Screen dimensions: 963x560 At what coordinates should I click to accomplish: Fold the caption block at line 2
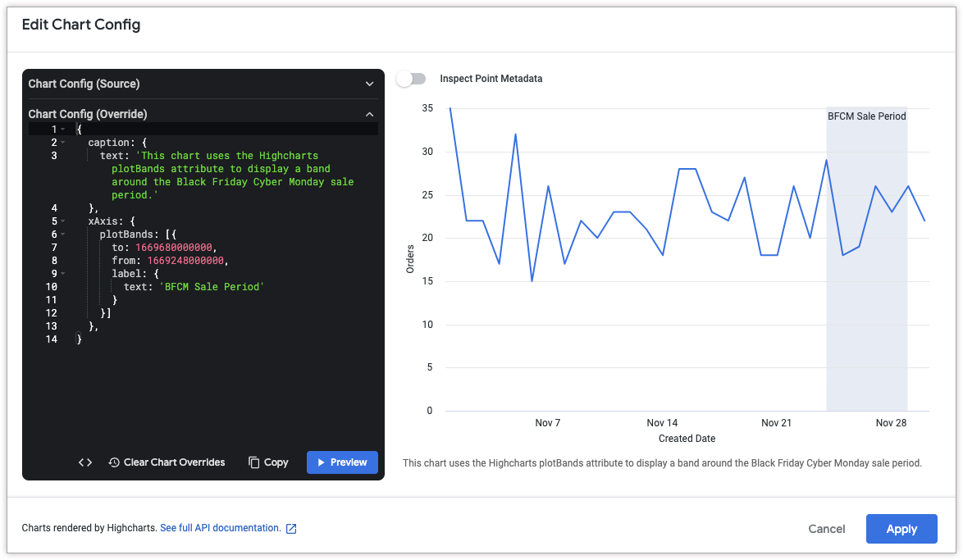[x=63, y=143]
